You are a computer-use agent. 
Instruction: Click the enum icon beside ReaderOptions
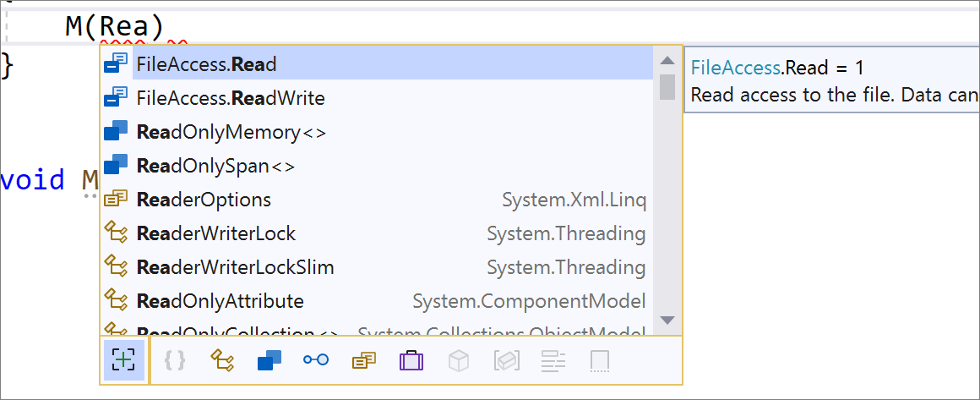point(116,199)
